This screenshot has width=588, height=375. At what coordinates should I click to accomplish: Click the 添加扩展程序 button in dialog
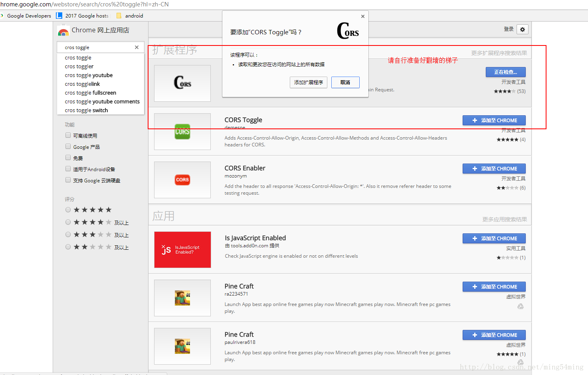[x=309, y=82]
